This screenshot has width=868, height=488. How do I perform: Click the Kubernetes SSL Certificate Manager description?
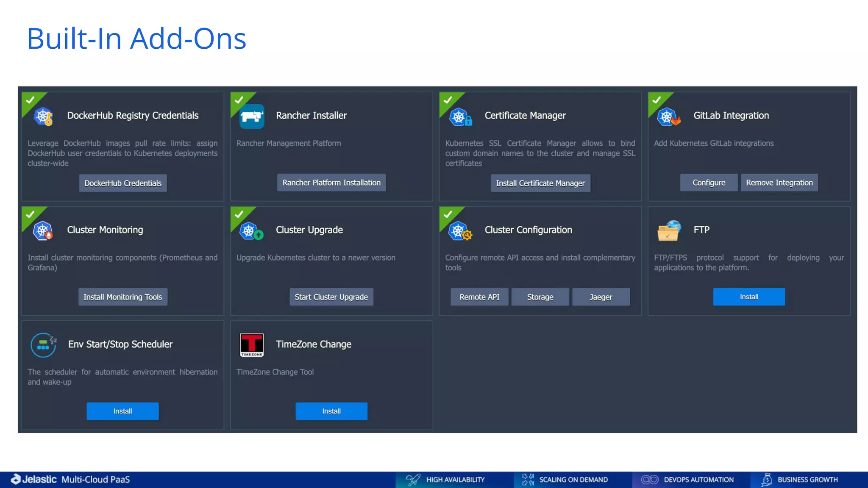pyautogui.click(x=540, y=153)
